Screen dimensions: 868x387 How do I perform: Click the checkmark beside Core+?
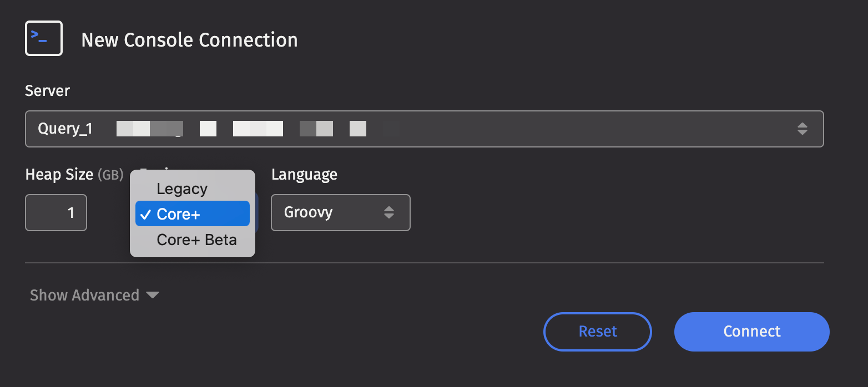click(146, 214)
